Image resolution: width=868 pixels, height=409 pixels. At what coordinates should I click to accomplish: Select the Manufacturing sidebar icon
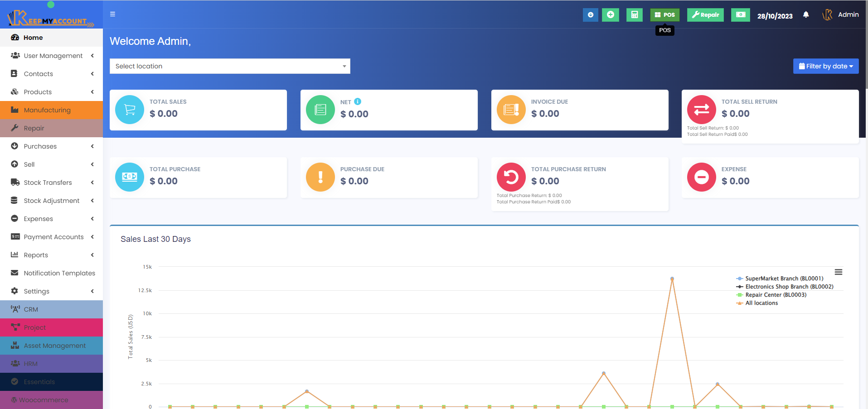tap(15, 110)
